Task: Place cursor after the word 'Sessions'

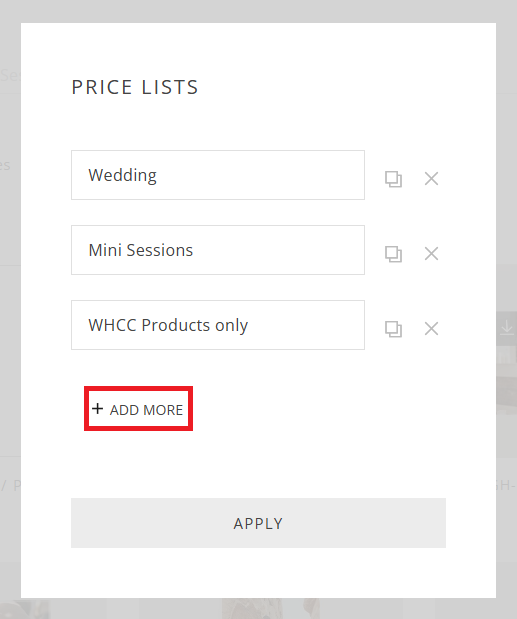Action: point(194,250)
